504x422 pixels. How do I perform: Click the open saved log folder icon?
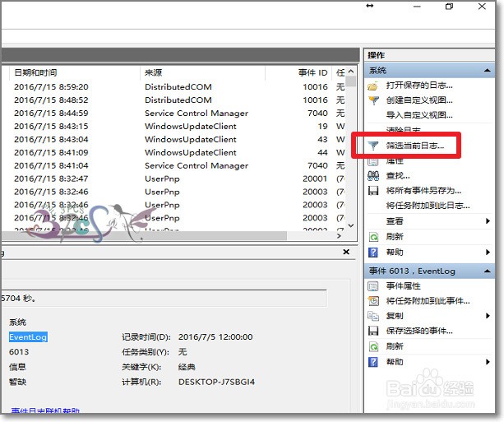[372, 86]
